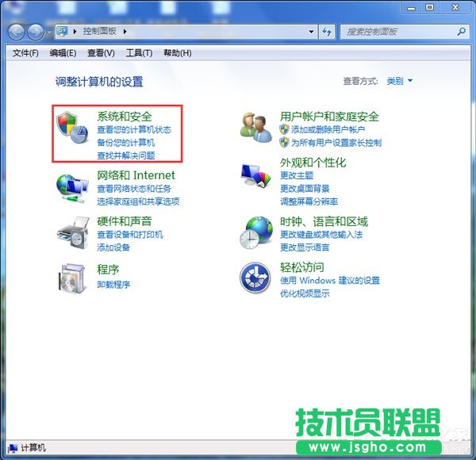Click the 更改显示语言 link

(x=305, y=247)
